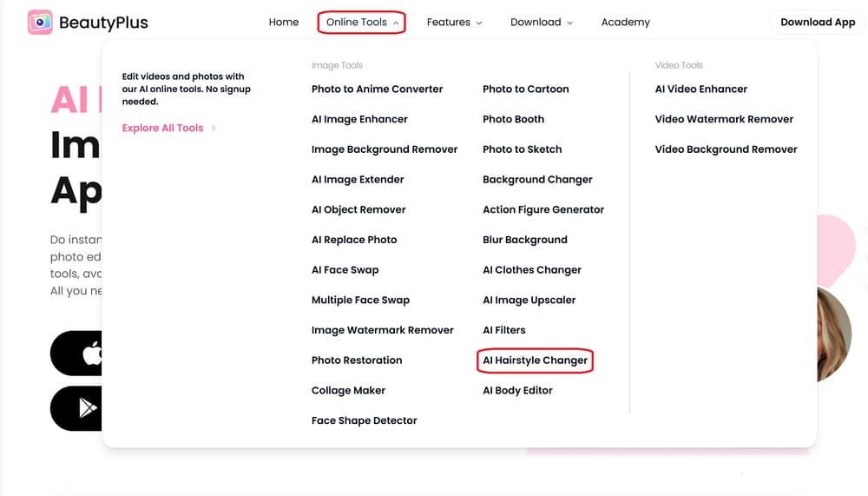Open Blur Background tool
This screenshot has height=496, width=868.
(x=525, y=240)
